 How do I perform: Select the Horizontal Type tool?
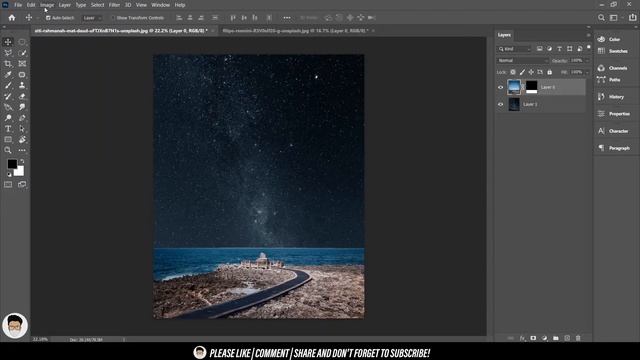[x=8, y=129]
